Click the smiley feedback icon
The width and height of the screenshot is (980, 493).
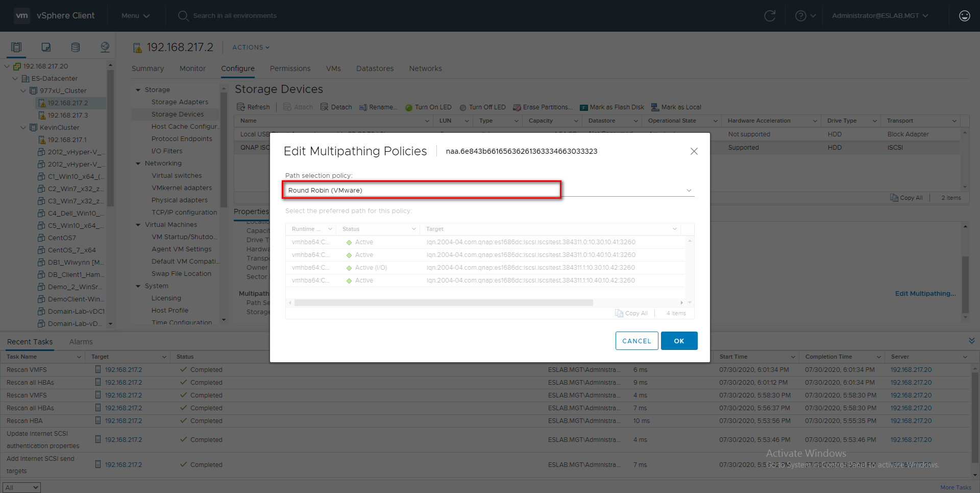[964, 16]
